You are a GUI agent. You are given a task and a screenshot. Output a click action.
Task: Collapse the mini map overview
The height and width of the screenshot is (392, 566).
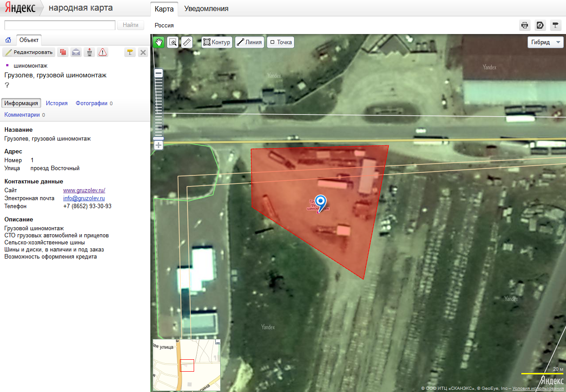pos(217,343)
